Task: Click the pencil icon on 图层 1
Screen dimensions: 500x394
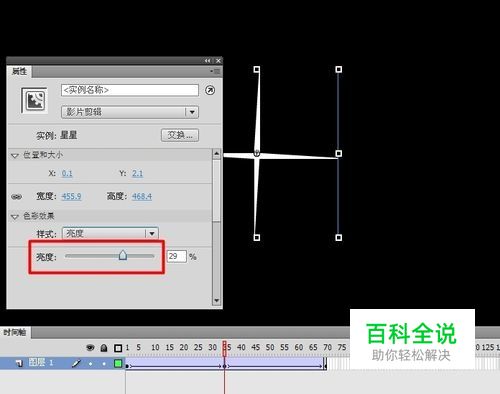Action: tap(76, 363)
